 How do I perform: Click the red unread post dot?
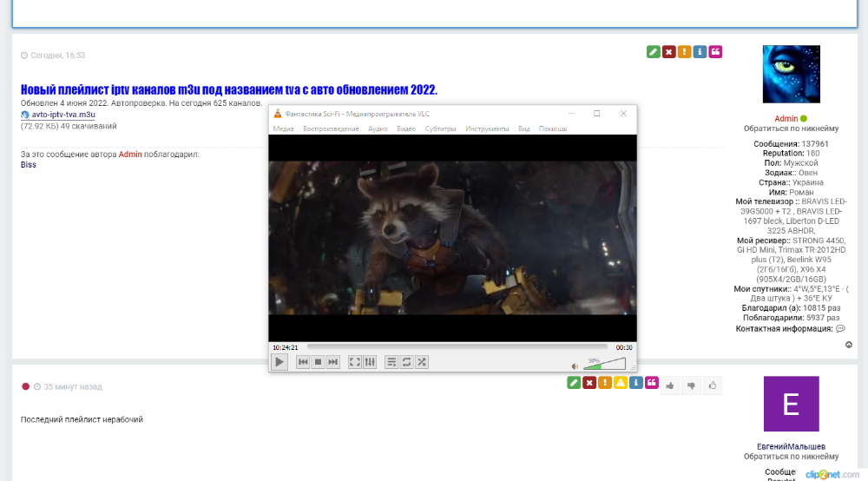[25, 386]
